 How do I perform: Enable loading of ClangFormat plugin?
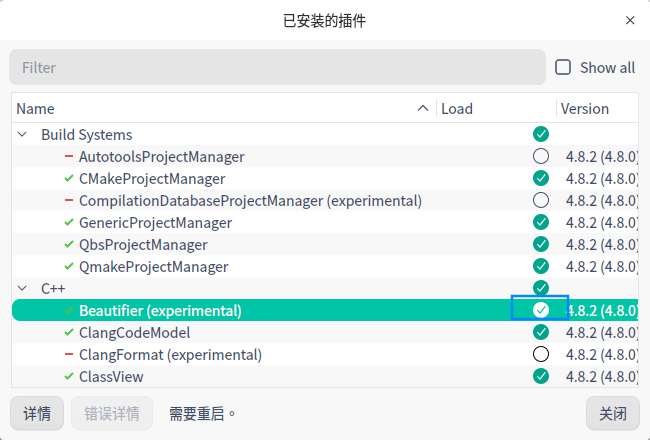tap(541, 354)
